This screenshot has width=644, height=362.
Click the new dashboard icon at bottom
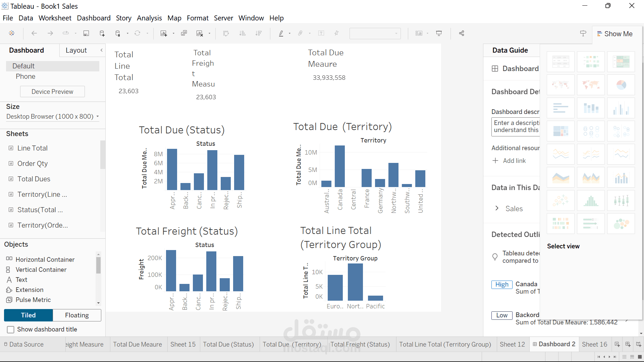pos(628,344)
